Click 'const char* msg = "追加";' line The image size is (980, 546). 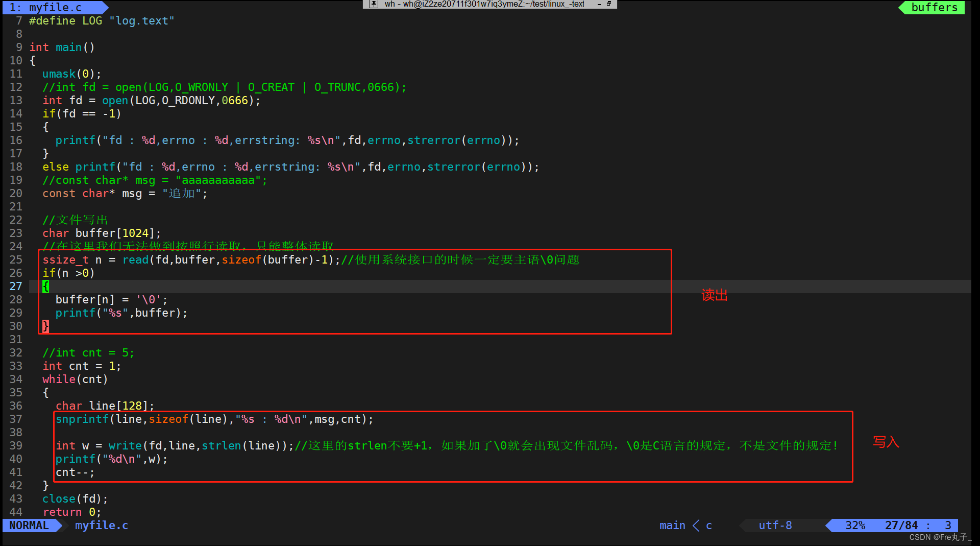tap(125, 194)
